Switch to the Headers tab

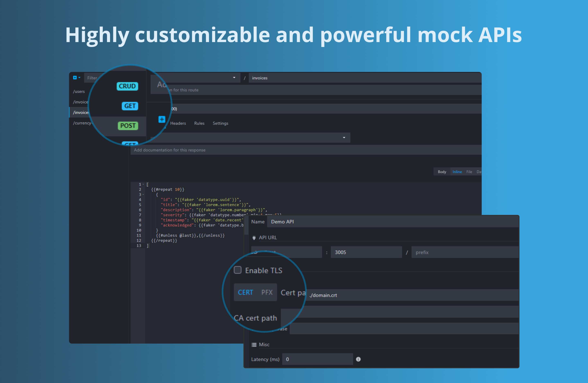[x=178, y=123]
